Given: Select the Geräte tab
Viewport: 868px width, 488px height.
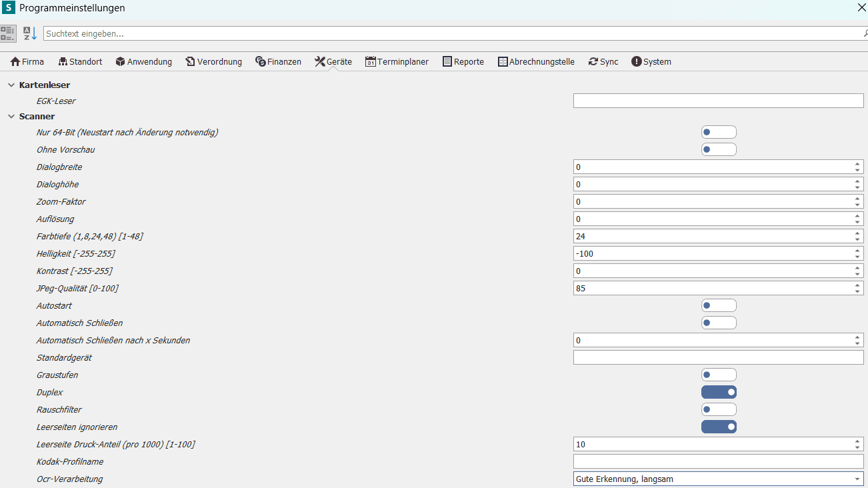Looking at the screenshot, I should click(x=333, y=61).
